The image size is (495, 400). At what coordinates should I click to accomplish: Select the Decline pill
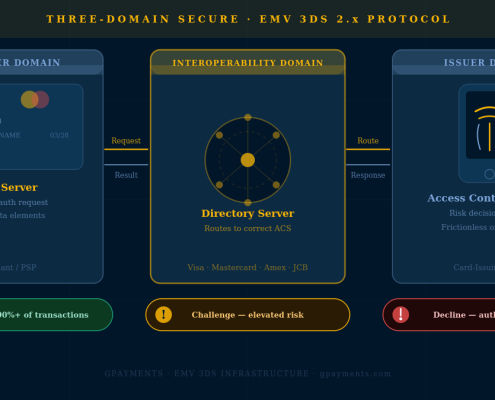click(439, 315)
